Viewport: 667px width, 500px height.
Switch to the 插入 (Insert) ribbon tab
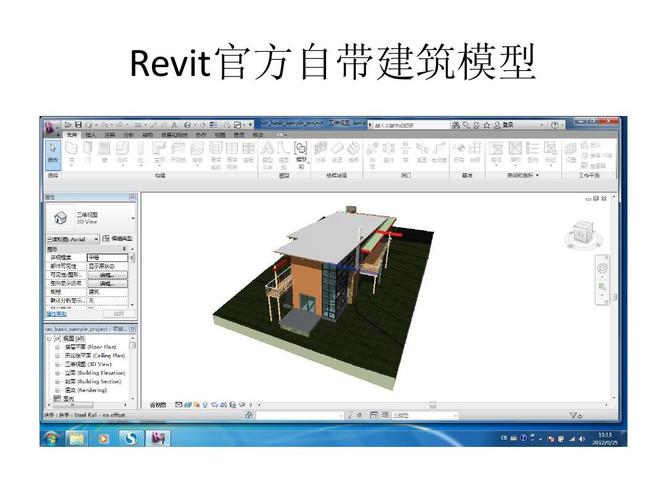(91, 135)
